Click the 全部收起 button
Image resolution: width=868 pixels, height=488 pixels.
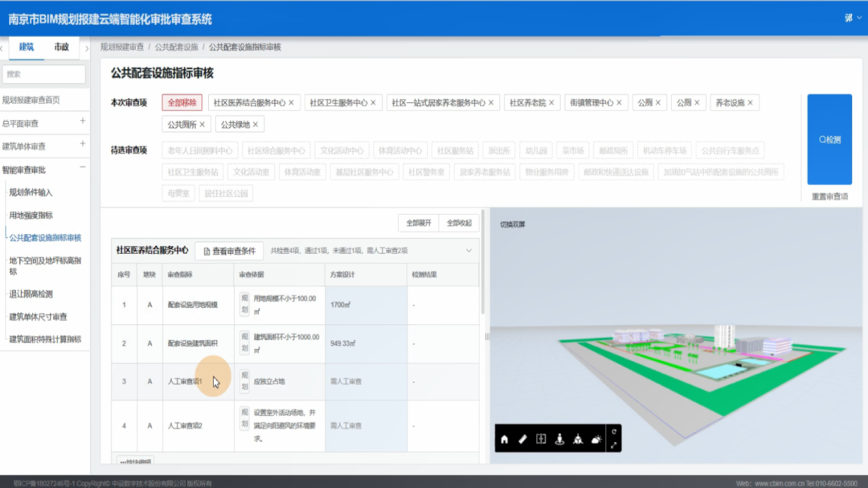460,223
